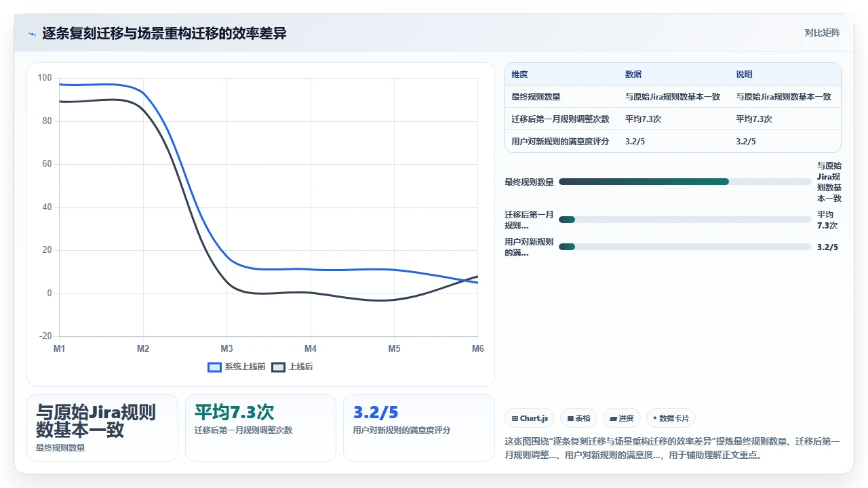Select the Chart.js tag chip

[530, 418]
